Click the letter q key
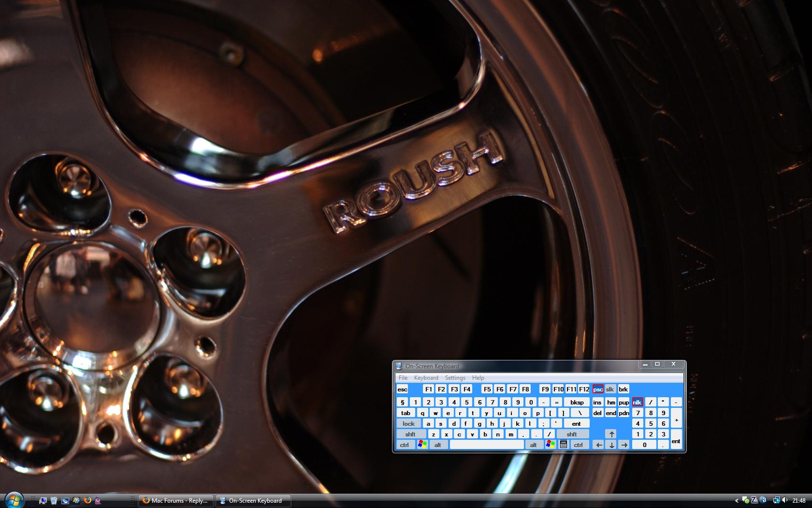The image size is (812, 508). pos(422,413)
